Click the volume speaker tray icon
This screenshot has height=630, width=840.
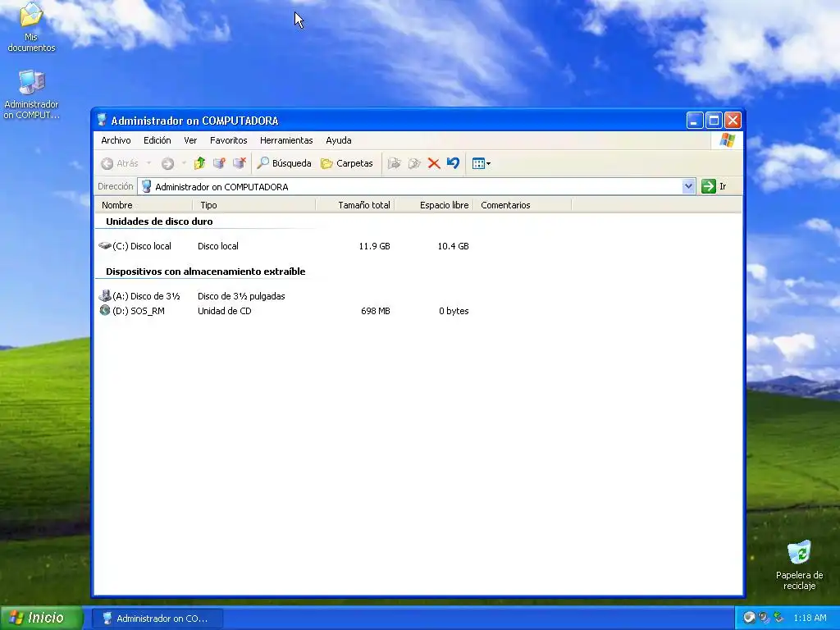click(764, 618)
